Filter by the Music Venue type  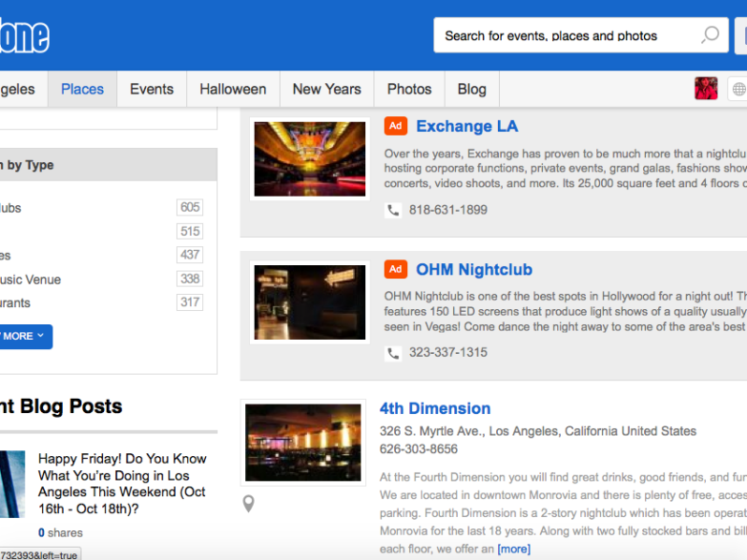[31, 280]
